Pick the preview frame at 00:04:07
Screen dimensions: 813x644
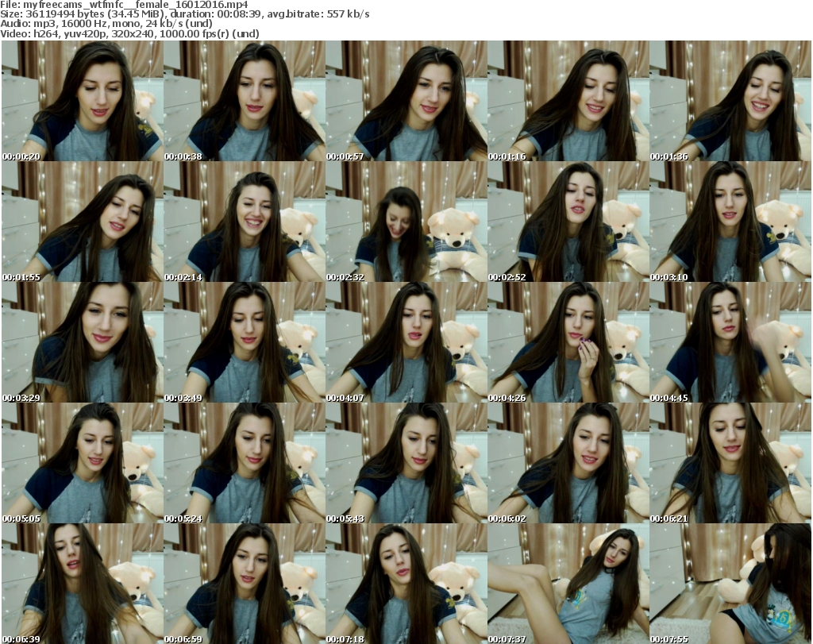[x=406, y=343]
